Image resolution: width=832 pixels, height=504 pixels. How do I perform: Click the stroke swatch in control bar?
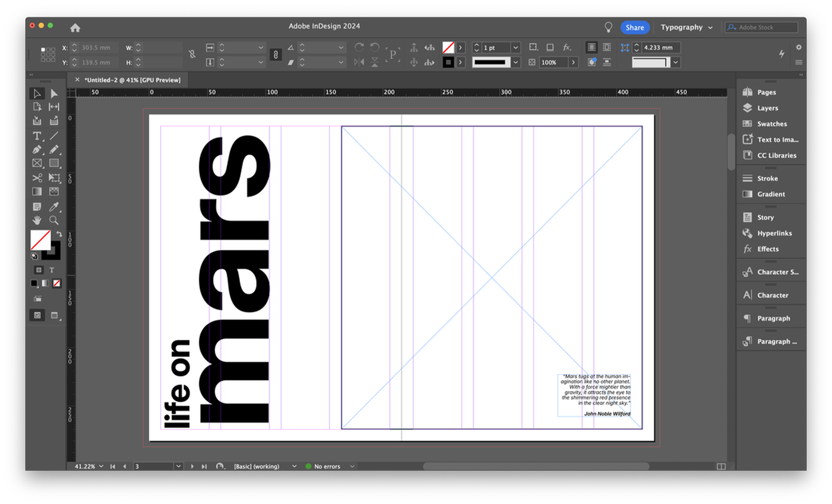(x=448, y=62)
